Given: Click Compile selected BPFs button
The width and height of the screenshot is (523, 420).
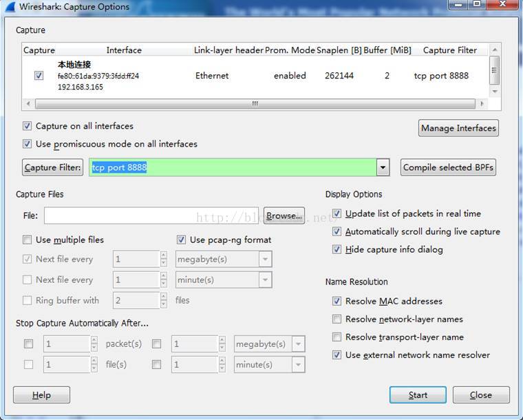Looking at the screenshot, I should click(x=448, y=167).
